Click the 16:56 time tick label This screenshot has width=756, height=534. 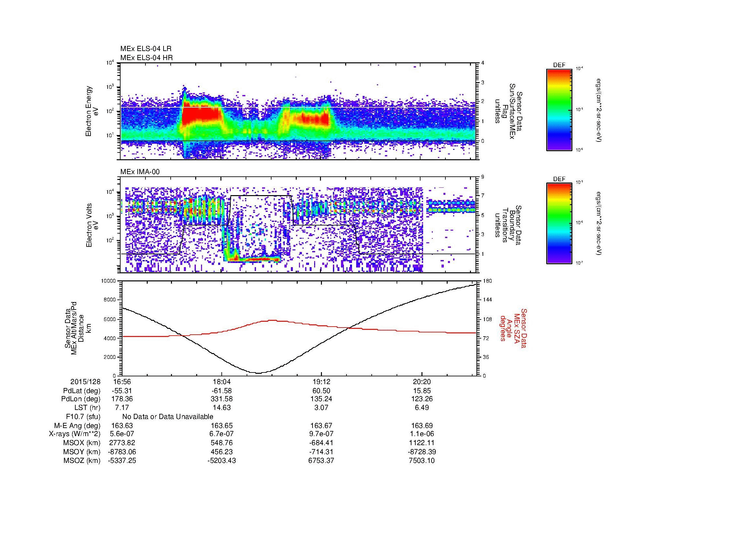[122, 382]
